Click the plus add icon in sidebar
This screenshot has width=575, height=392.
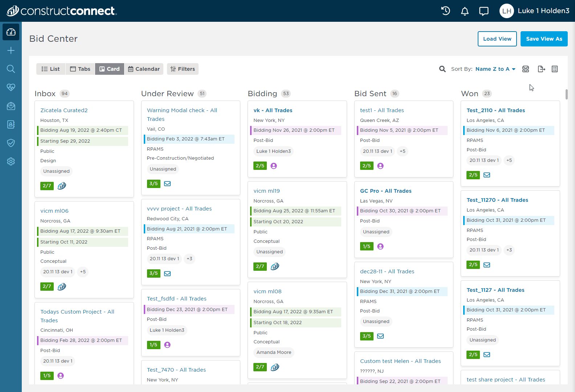(11, 50)
